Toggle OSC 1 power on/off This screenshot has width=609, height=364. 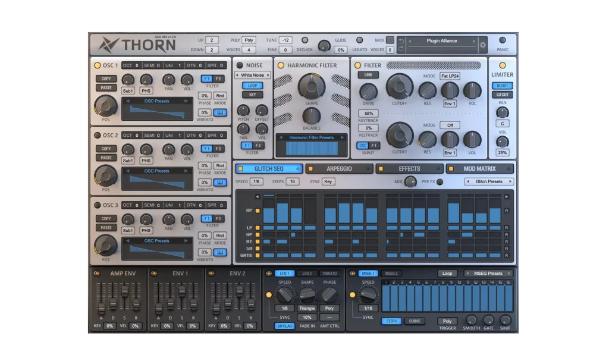pyautogui.click(x=97, y=65)
